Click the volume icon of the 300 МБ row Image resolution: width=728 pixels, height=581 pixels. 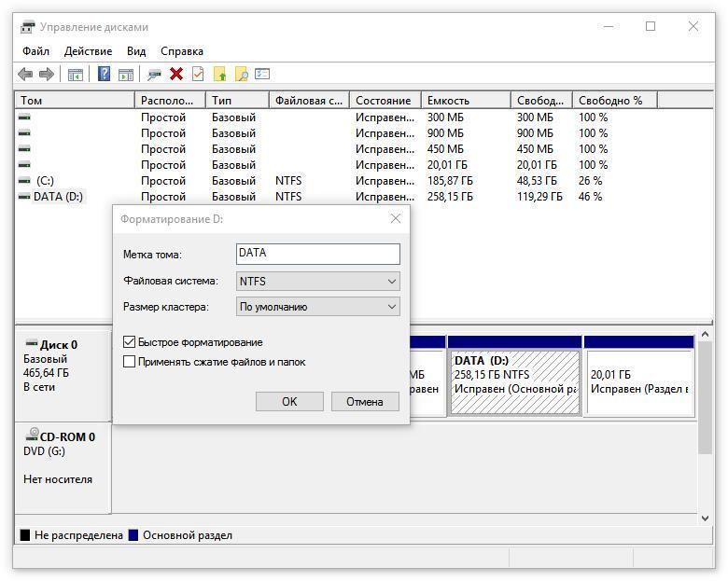[x=24, y=118]
